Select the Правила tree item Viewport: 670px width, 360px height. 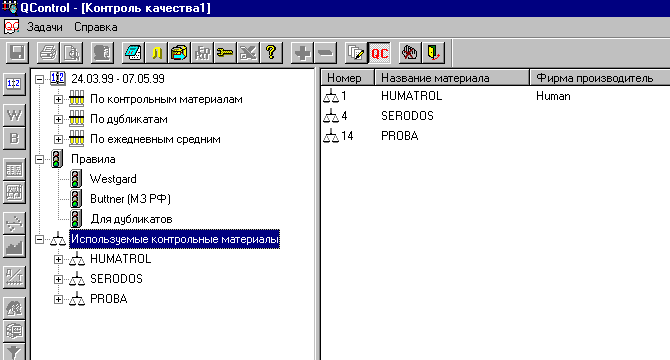[x=93, y=159]
